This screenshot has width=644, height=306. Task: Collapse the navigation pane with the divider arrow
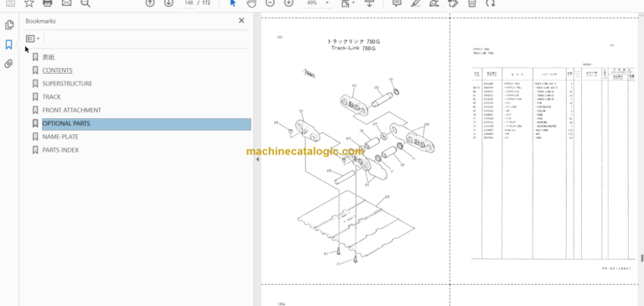257,159
